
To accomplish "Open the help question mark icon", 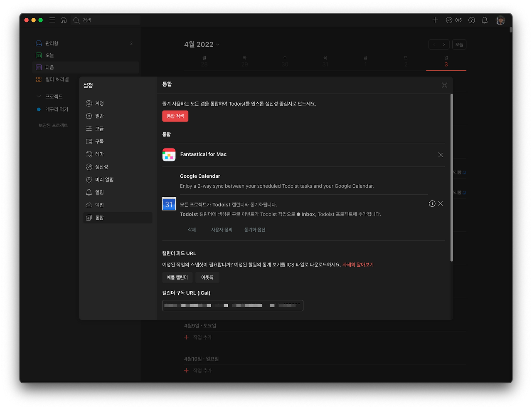I will 472,20.
